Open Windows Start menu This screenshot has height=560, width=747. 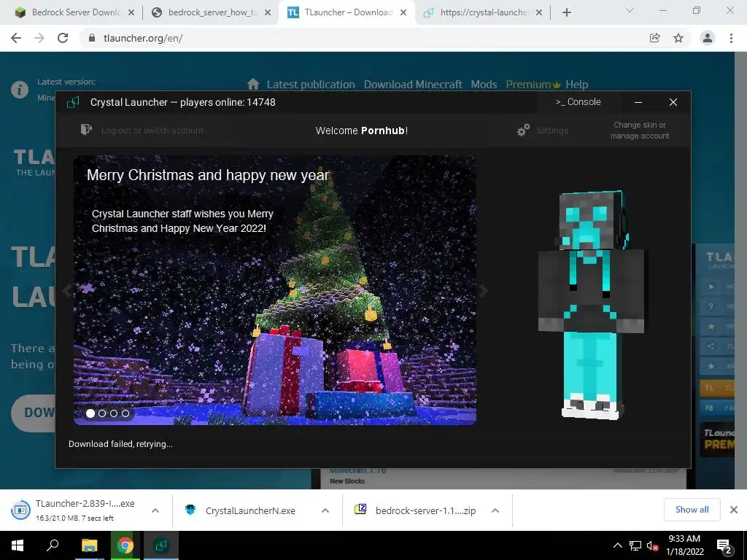click(18, 545)
